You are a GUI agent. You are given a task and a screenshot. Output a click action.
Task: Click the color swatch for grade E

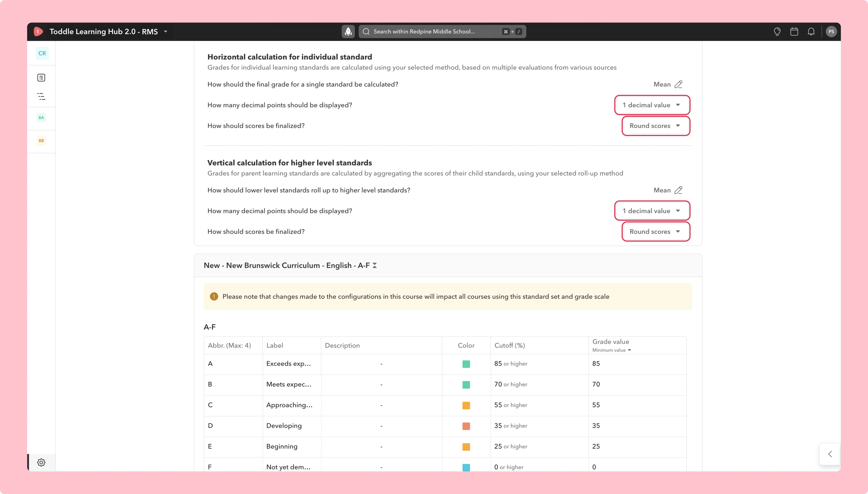(466, 447)
